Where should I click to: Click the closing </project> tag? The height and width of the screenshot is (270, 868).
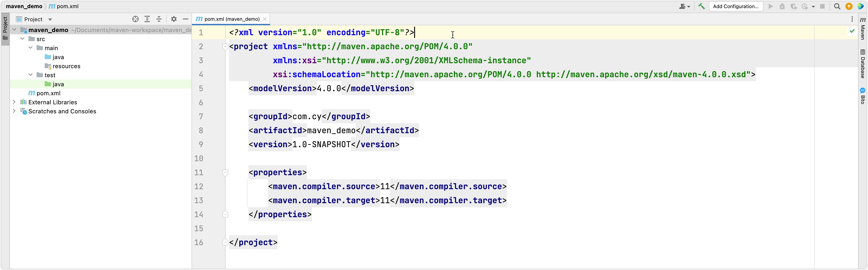(253, 242)
